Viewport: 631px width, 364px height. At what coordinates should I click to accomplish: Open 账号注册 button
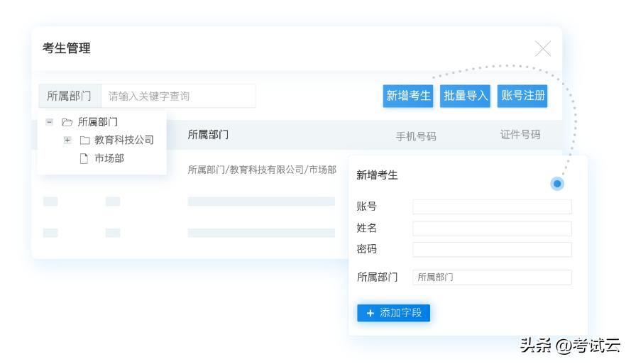coord(522,96)
